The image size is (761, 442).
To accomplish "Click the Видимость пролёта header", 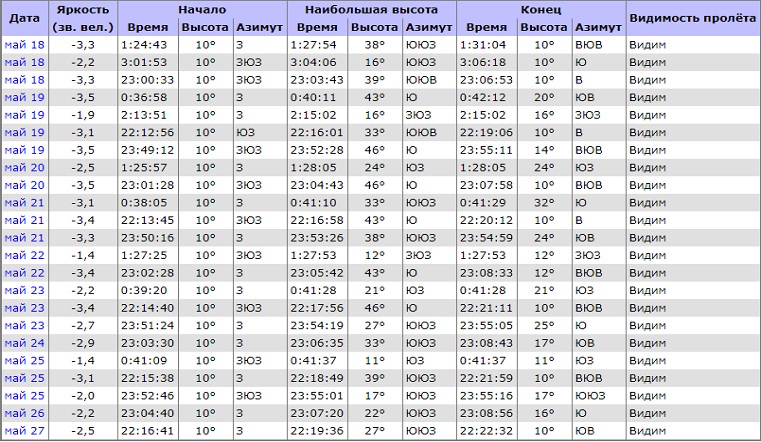I will click(690, 18).
